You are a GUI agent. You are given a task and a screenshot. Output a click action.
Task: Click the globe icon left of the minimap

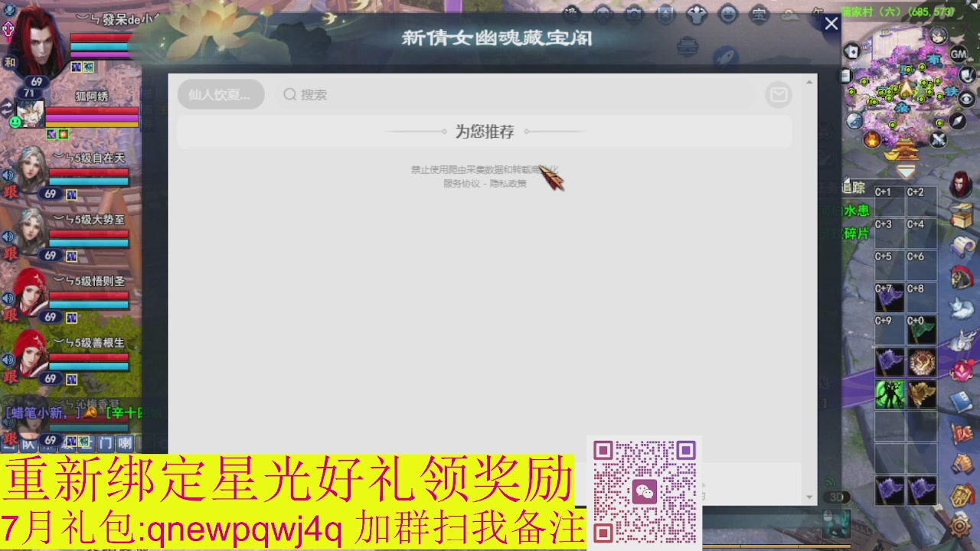click(x=854, y=120)
